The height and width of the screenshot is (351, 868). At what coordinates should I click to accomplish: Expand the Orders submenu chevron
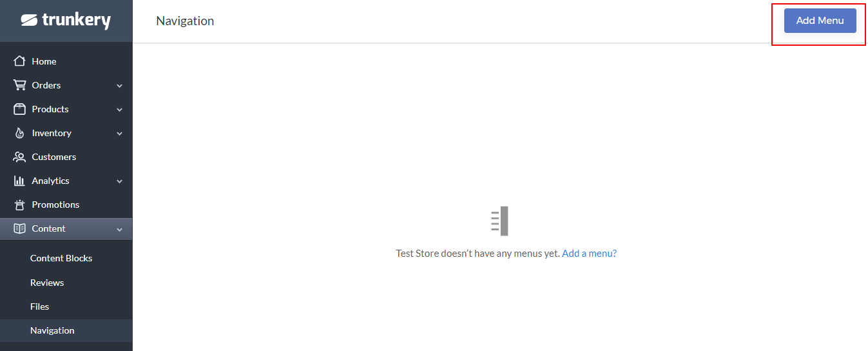(x=119, y=86)
